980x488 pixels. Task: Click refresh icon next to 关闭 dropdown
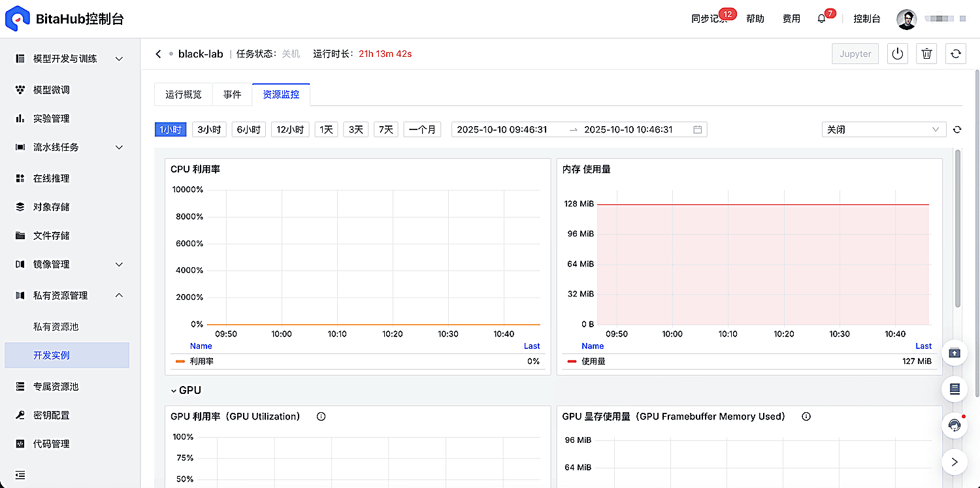point(957,129)
